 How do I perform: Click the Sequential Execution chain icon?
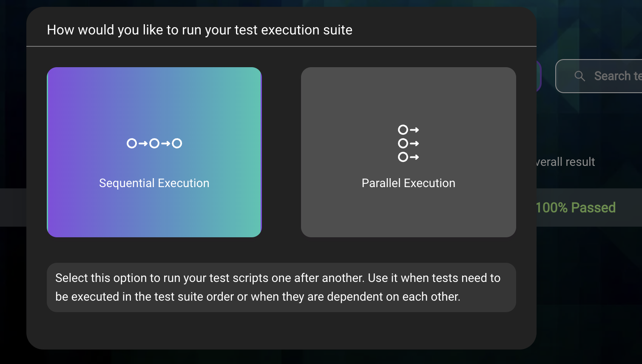pos(154,143)
